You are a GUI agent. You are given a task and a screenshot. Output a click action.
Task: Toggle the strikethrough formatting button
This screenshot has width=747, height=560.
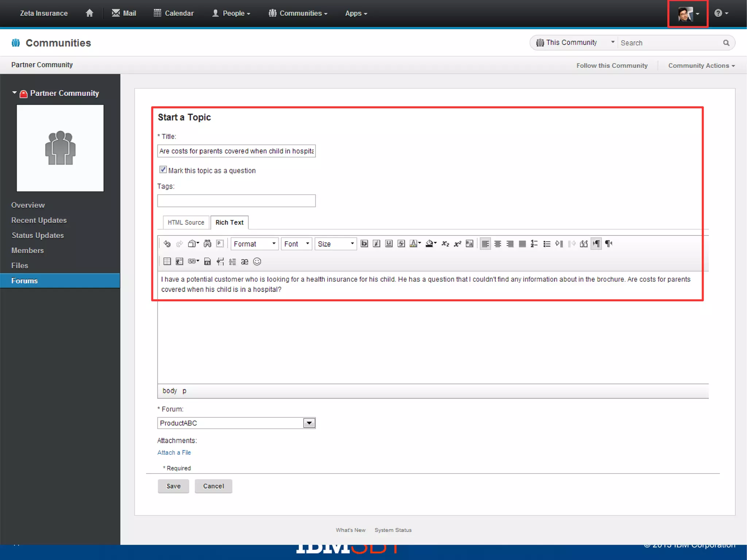pyautogui.click(x=401, y=244)
